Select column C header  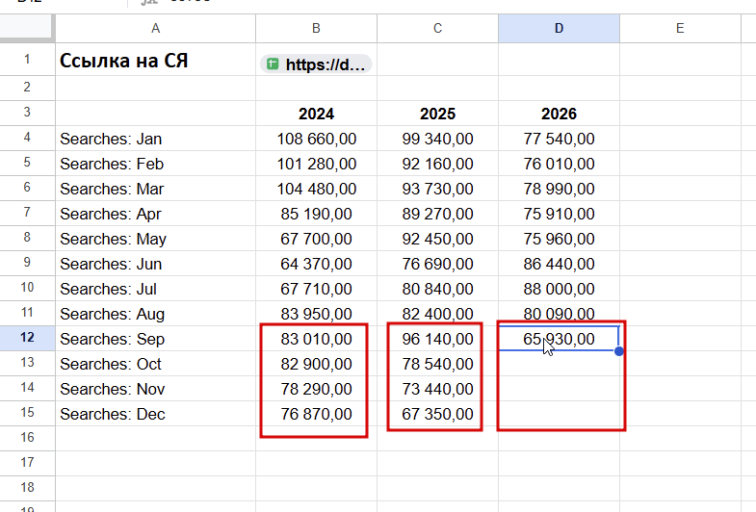[x=438, y=28]
